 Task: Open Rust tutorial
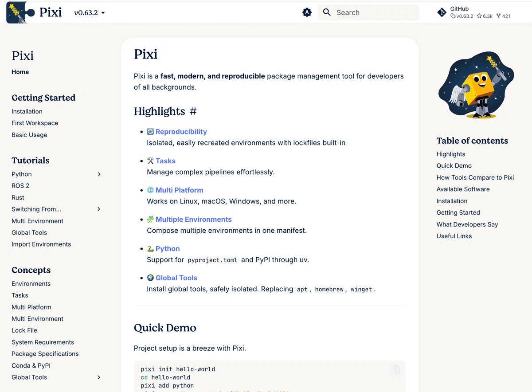point(18,198)
